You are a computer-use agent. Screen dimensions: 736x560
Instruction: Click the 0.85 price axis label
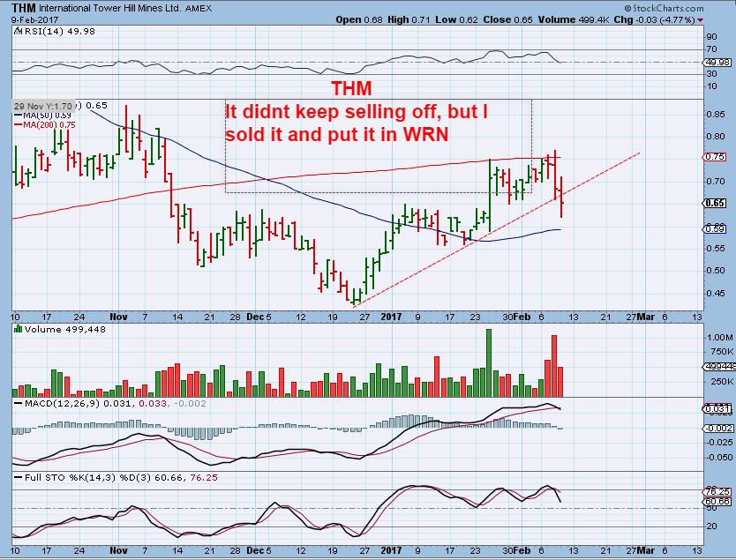[x=715, y=114]
